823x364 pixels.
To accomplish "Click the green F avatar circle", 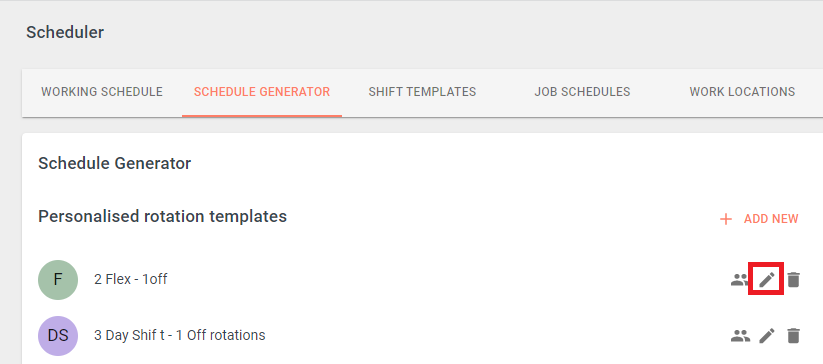I will 58,280.
